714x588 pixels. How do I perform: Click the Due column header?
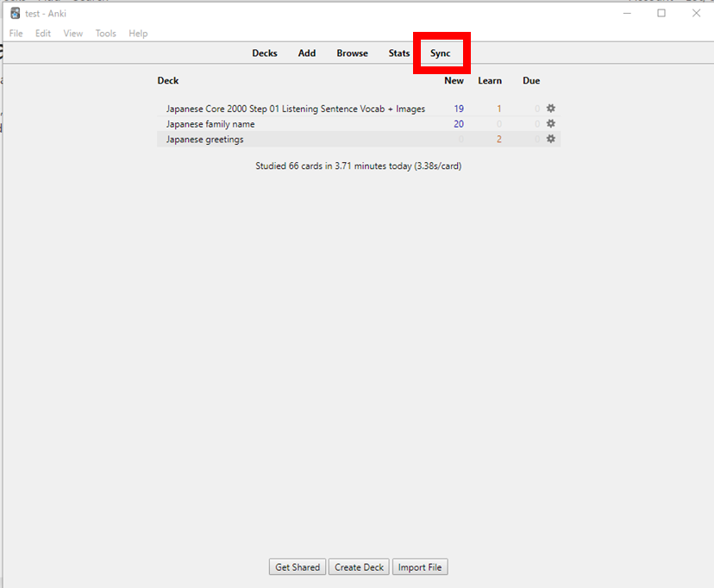click(x=531, y=80)
